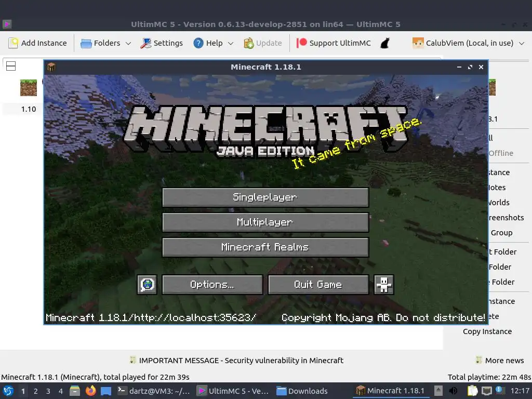Start a Singleplayer game
The image size is (532, 399).
point(265,197)
